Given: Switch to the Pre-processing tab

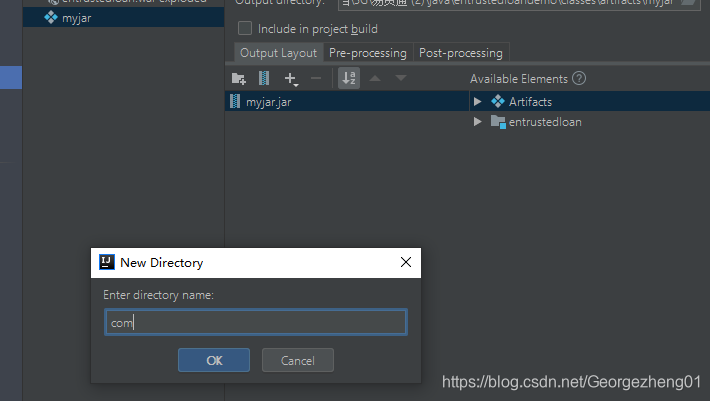Looking at the screenshot, I should tap(368, 53).
